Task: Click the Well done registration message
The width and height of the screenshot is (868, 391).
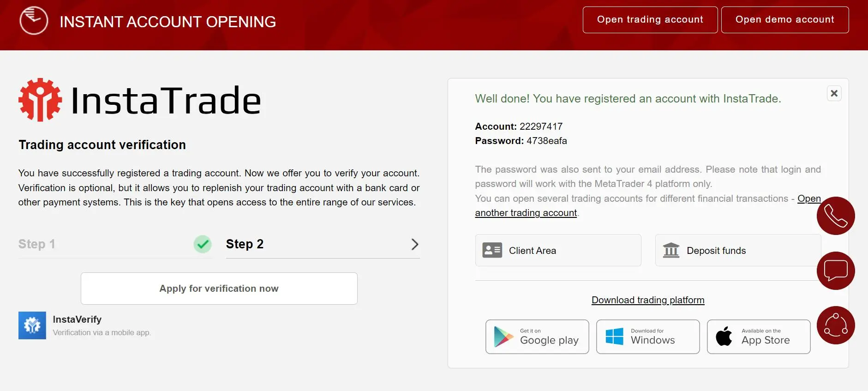Action: pos(628,99)
